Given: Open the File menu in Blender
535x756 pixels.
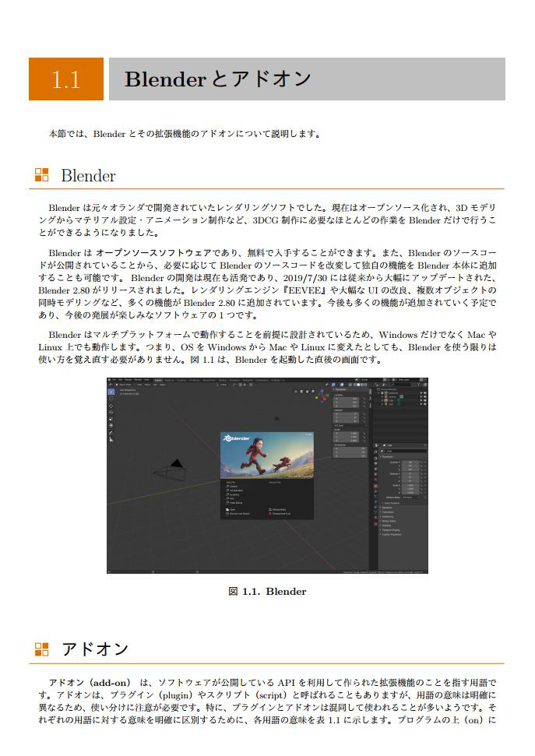Looking at the screenshot, I should point(114,380).
